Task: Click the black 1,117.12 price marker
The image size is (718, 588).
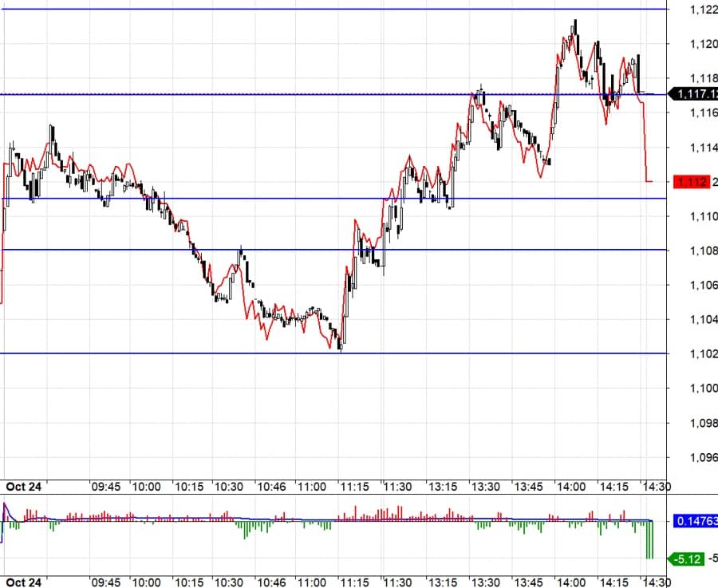Action: pos(694,94)
